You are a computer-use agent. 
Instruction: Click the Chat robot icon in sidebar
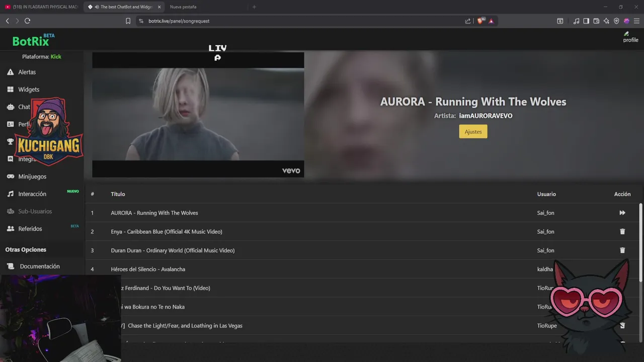pos(10,107)
